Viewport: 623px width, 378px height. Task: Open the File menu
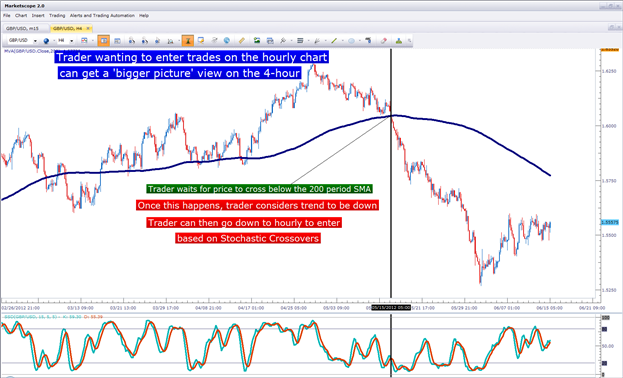(6, 16)
